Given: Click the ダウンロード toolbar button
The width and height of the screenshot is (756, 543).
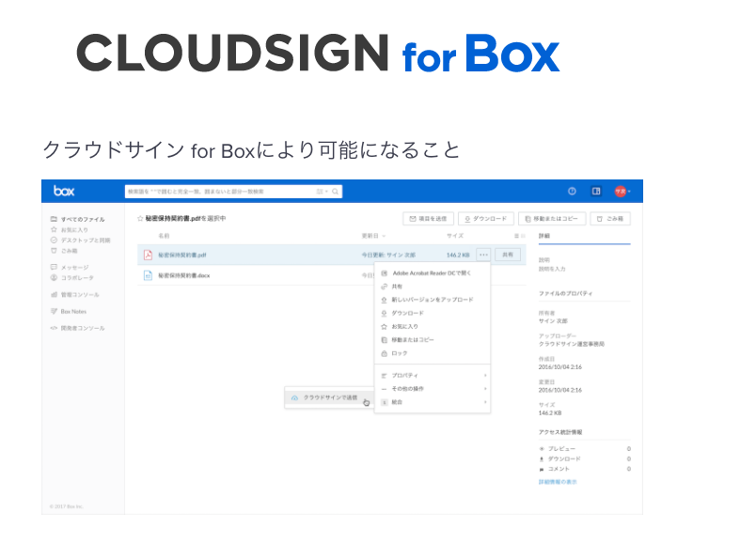Looking at the screenshot, I should pos(486,219).
